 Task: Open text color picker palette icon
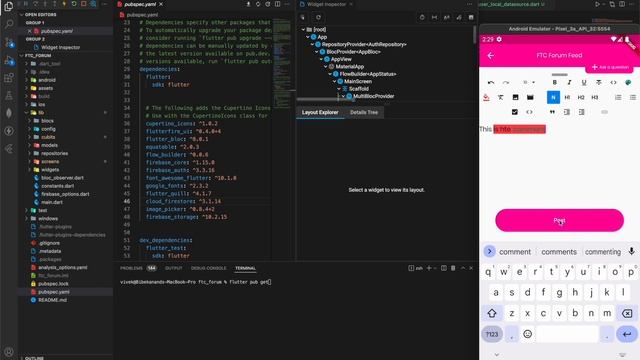pos(628,82)
